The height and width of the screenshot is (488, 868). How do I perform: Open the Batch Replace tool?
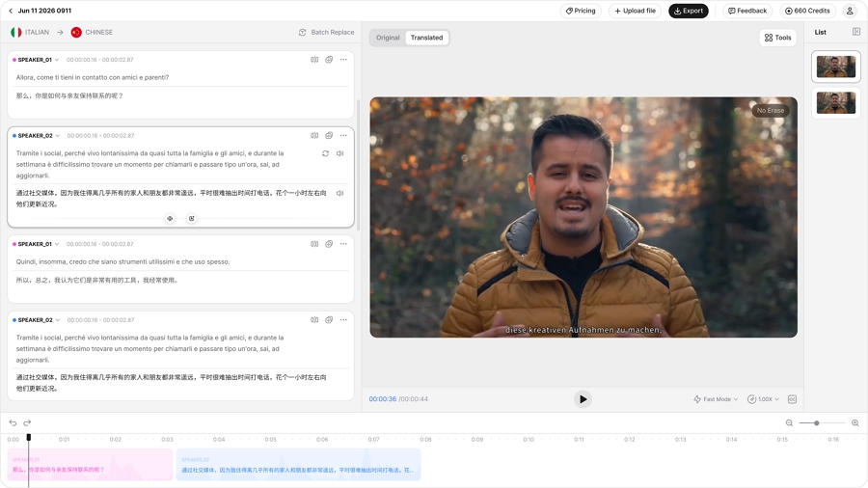(327, 32)
